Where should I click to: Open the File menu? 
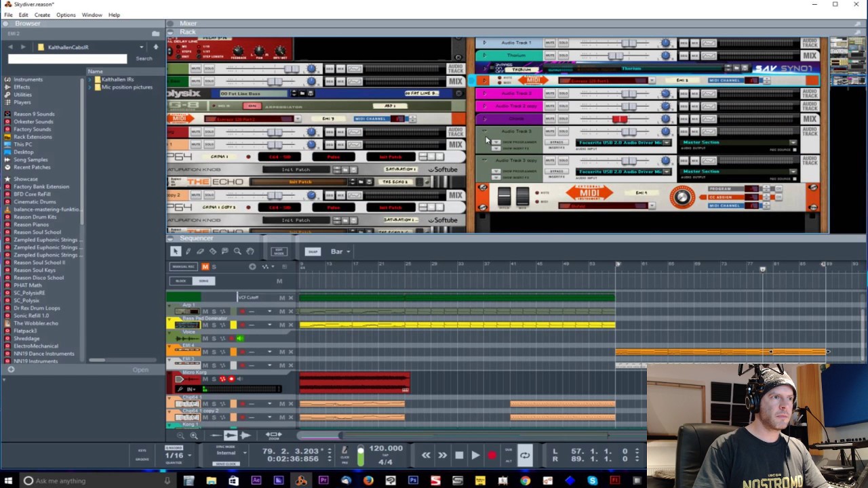[8, 15]
